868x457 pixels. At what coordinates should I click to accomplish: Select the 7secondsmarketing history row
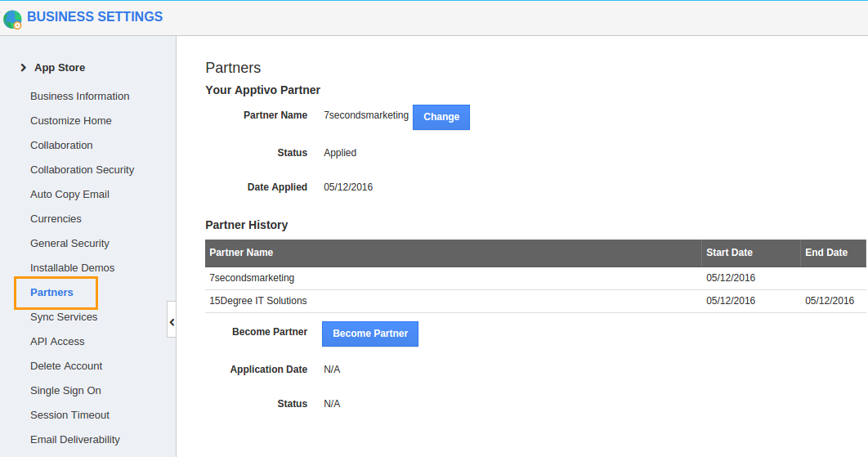point(535,278)
